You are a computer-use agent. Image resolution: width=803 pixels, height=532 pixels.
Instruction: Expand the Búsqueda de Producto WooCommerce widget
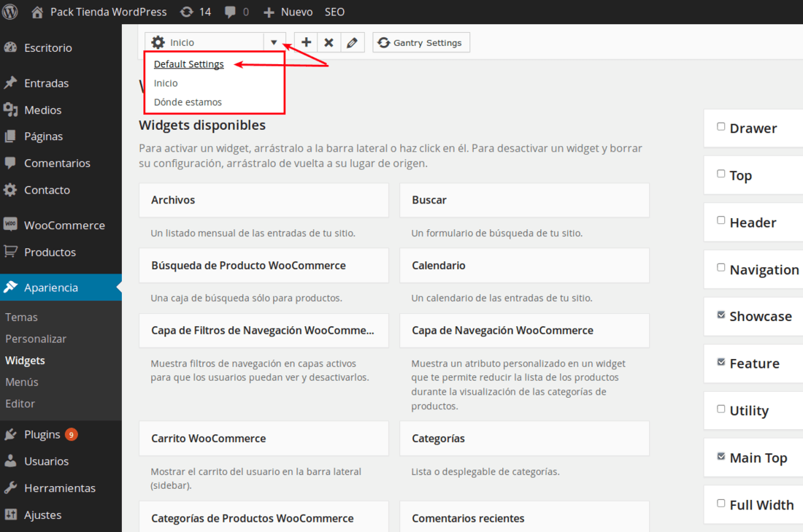tap(264, 265)
